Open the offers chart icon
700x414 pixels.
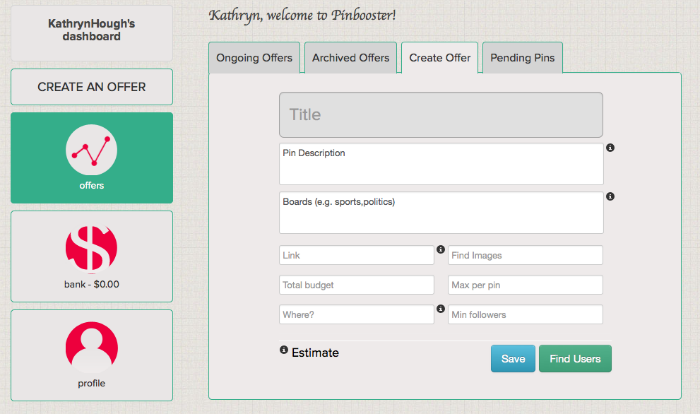coord(92,150)
